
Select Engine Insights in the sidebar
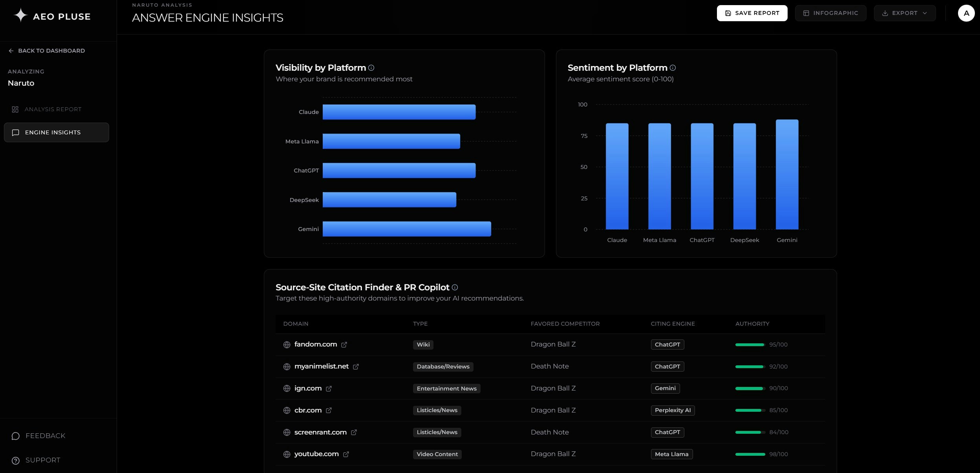(x=56, y=132)
